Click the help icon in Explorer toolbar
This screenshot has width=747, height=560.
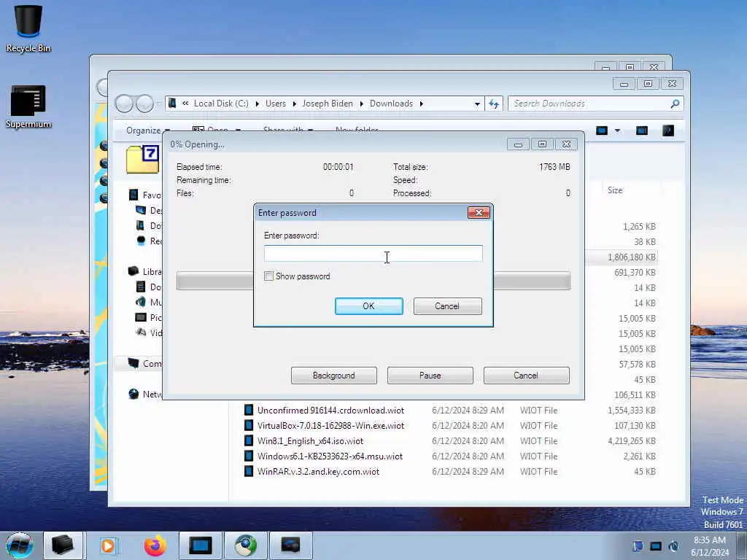coord(668,131)
